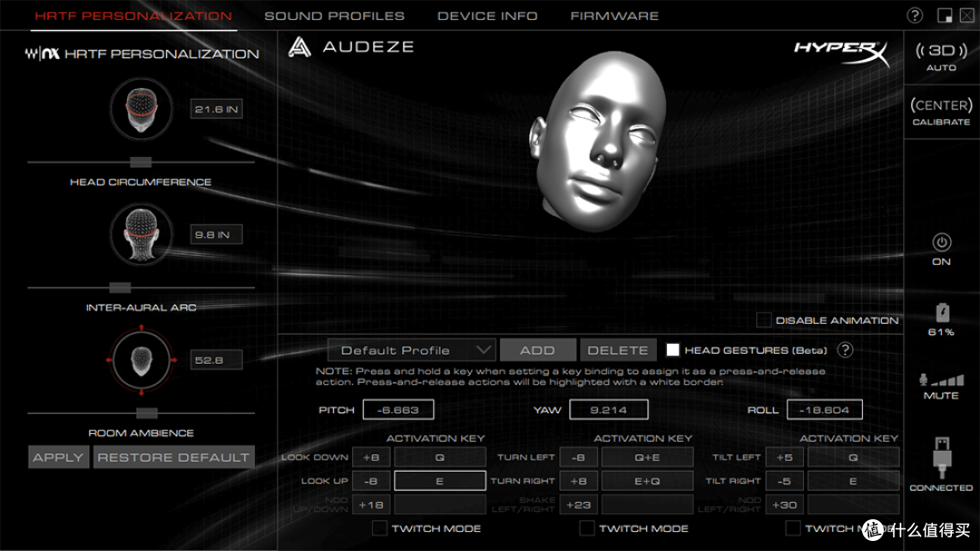Viewport: 980px width, 551px height.
Task: Click Nod Up/Down empty activation key
Action: 440,505
